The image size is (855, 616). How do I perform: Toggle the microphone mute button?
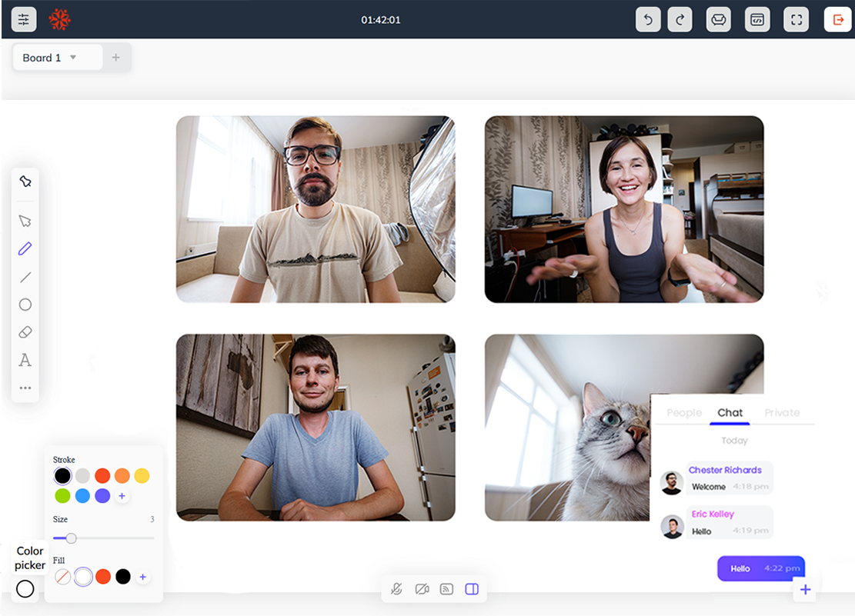pyautogui.click(x=396, y=589)
